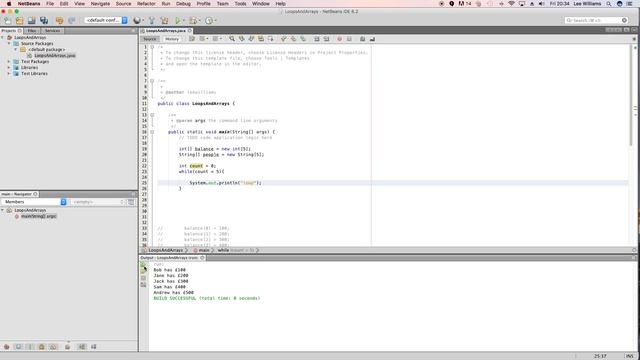Run the project with green play icon
640x360 pixels.
point(178,20)
